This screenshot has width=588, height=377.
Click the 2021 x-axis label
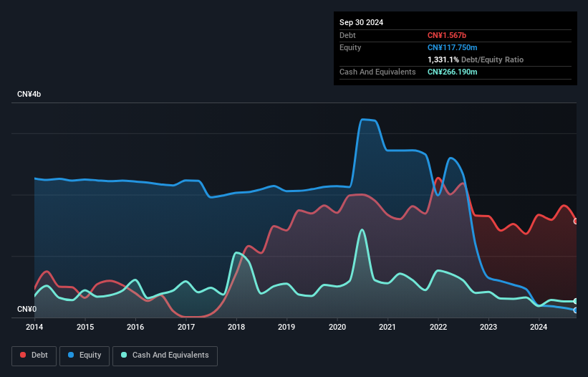[387, 327]
